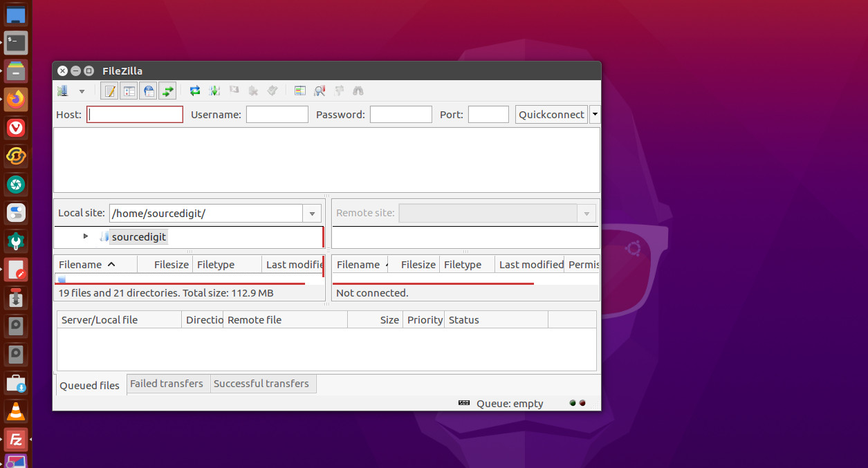This screenshot has height=468, width=868.
Task: Toggle the message log display
Action: click(x=109, y=91)
